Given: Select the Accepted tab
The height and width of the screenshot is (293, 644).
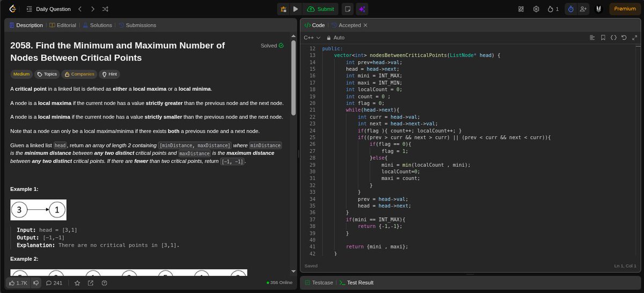Looking at the screenshot, I should (x=346, y=25).
